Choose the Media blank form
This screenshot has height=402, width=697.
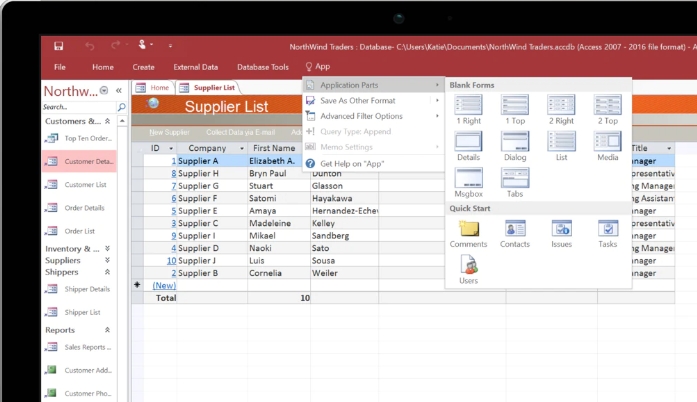click(608, 146)
